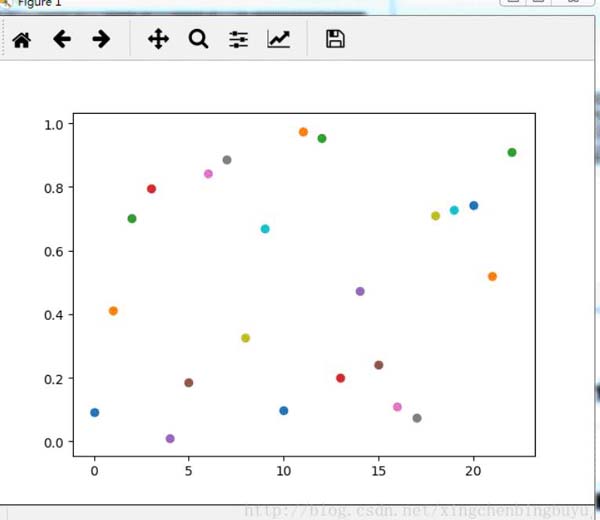This screenshot has width=600, height=520.
Task: Click the y-axis tick label 0.2
Action: coord(54,379)
